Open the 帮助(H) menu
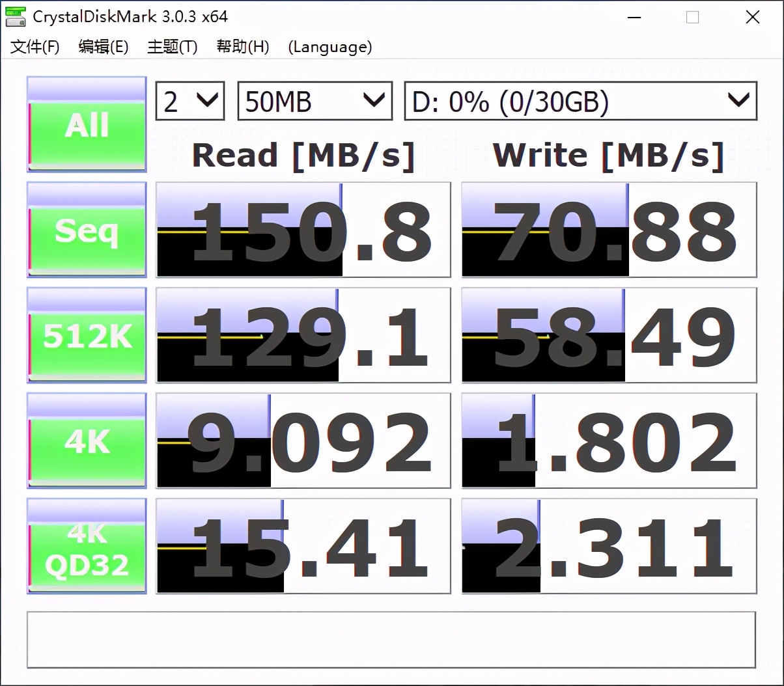 click(x=242, y=47)
